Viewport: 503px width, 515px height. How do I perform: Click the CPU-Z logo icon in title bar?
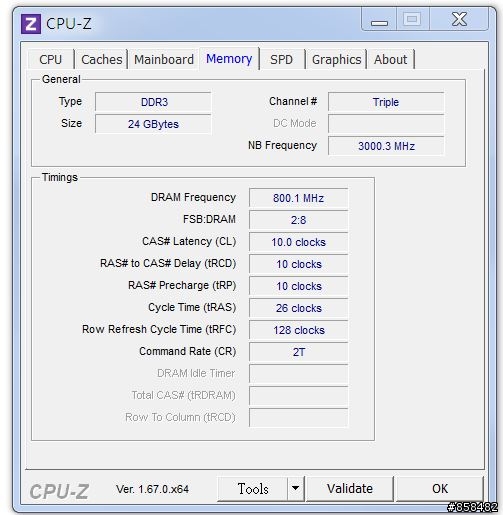click(x=31, y=24)
